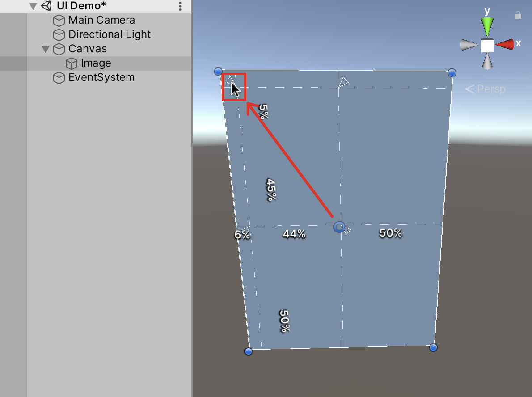Select Directional Light in the hierarchy
Screen dimensions: 532x397
[x=110, y=35]
